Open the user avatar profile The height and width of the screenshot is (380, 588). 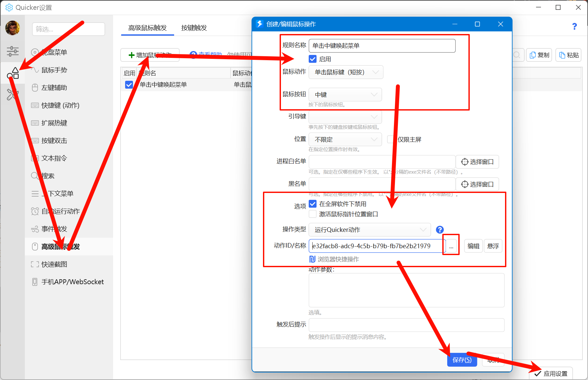[x=12, y=28]
